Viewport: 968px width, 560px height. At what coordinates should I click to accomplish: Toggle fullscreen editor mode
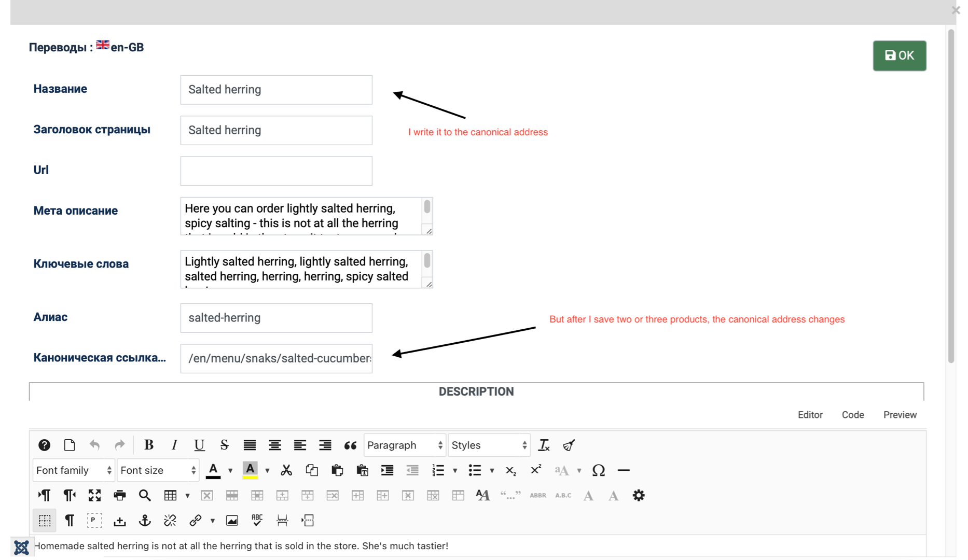point(94,495)
